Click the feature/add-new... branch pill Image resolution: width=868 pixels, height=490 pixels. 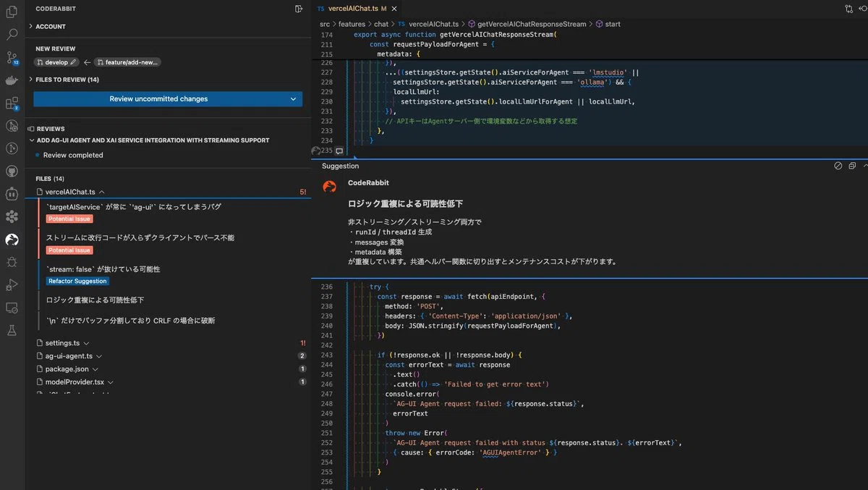tap(127, 62)
